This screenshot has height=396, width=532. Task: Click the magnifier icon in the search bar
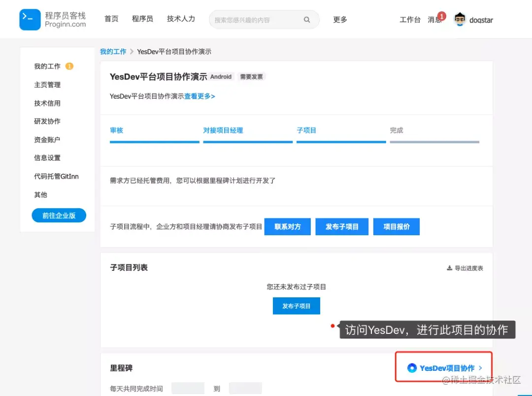click(306, 19)
